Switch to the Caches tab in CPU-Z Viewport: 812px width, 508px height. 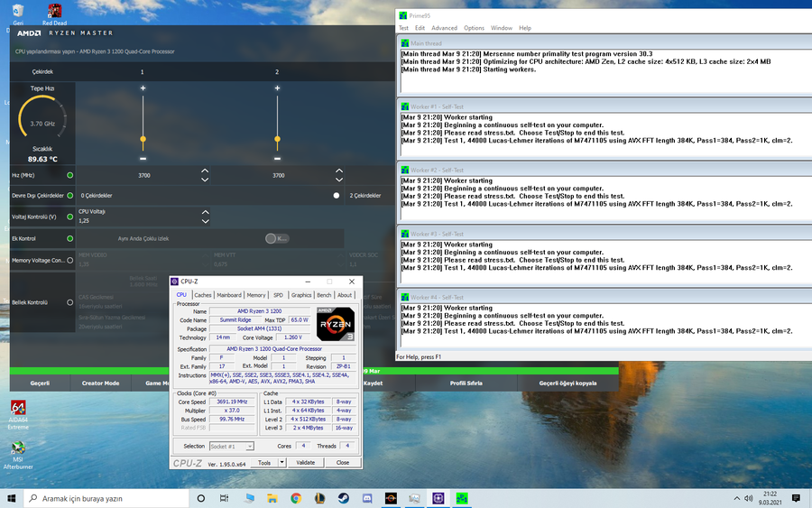point(203,295)
